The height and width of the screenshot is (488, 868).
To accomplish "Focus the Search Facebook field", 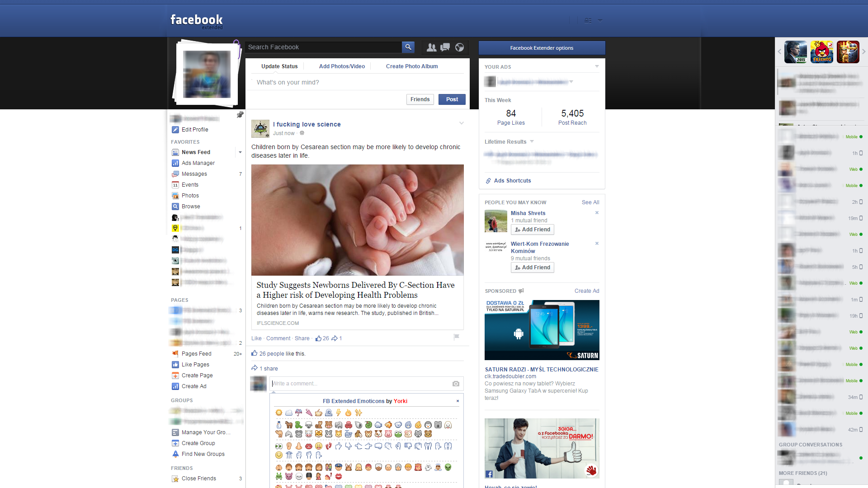I will (323, 47).
